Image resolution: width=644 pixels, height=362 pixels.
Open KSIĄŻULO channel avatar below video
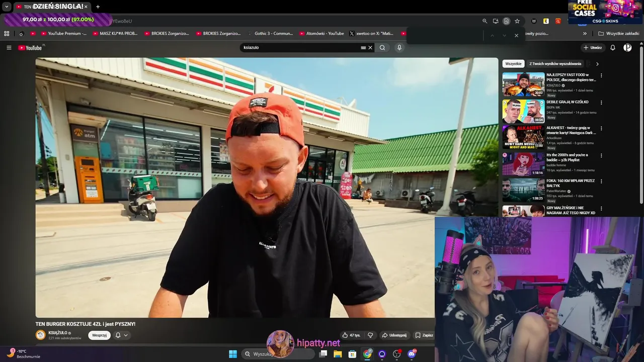pos(40,335)
